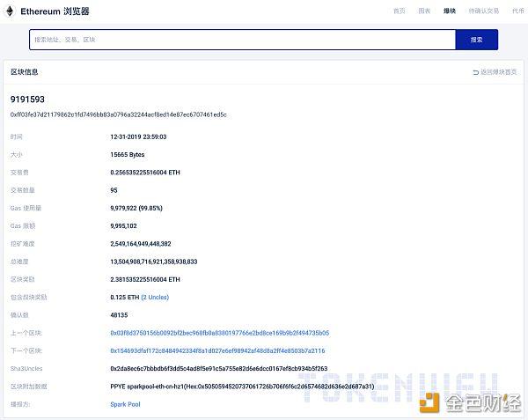Screen dimensions: 528x420
Task: Go back via 返回爆块首页 link
Action: click(x=498, y=72)
